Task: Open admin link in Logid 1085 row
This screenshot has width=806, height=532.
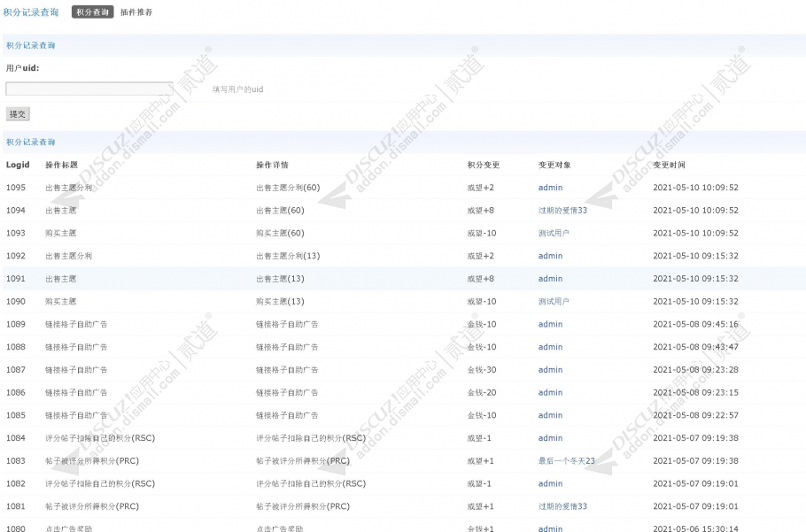Action: pos(550,415)
